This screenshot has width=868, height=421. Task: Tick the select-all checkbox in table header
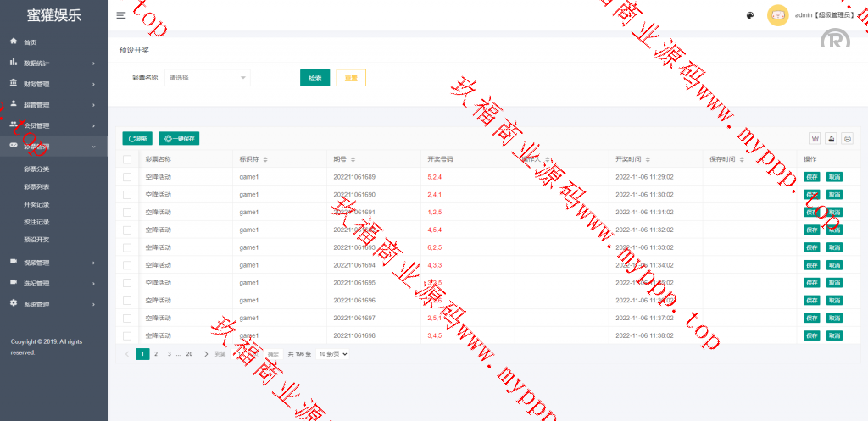127,159
